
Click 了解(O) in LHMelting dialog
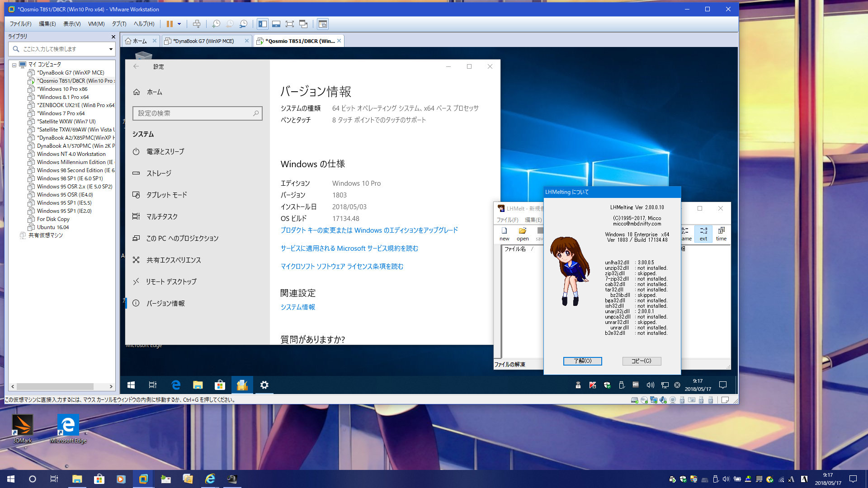click(582, 361)
